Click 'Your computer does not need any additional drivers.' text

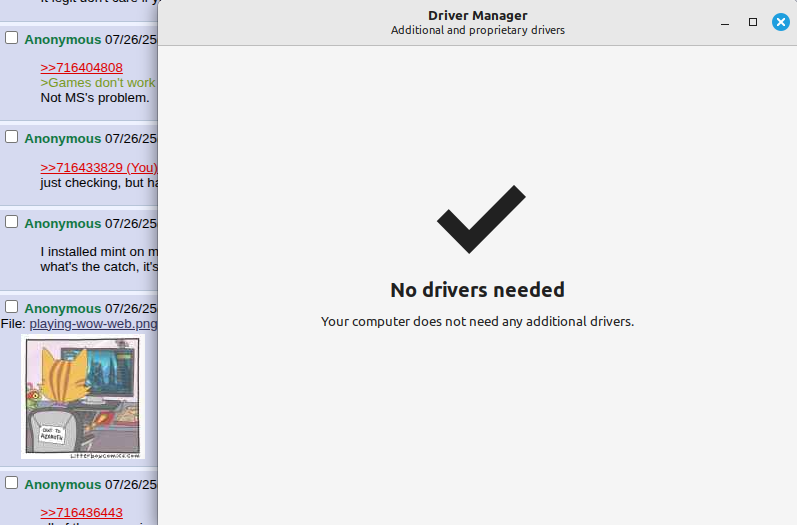[x=477, y=321]
